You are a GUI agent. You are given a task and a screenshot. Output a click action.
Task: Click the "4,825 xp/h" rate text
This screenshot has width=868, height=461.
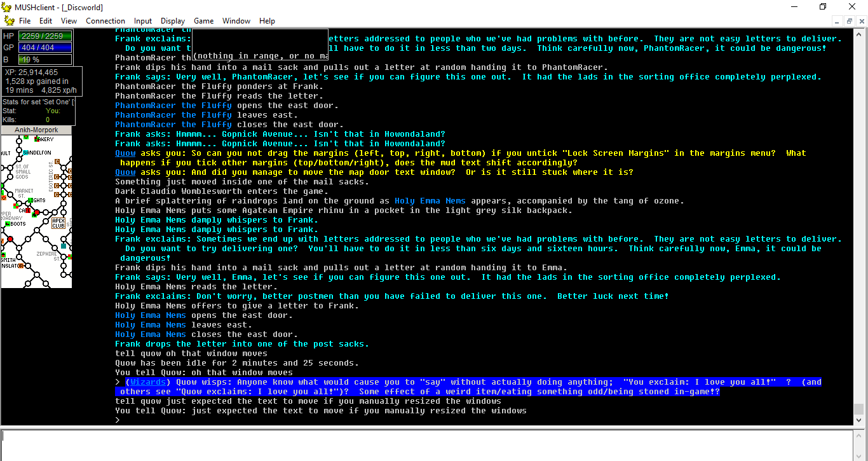tap(60, 90)
